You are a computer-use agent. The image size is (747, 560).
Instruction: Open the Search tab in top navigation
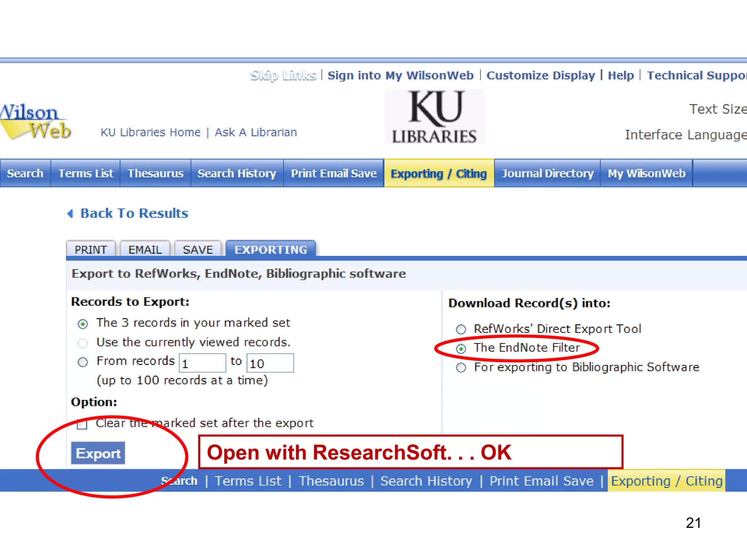(25, 174)
